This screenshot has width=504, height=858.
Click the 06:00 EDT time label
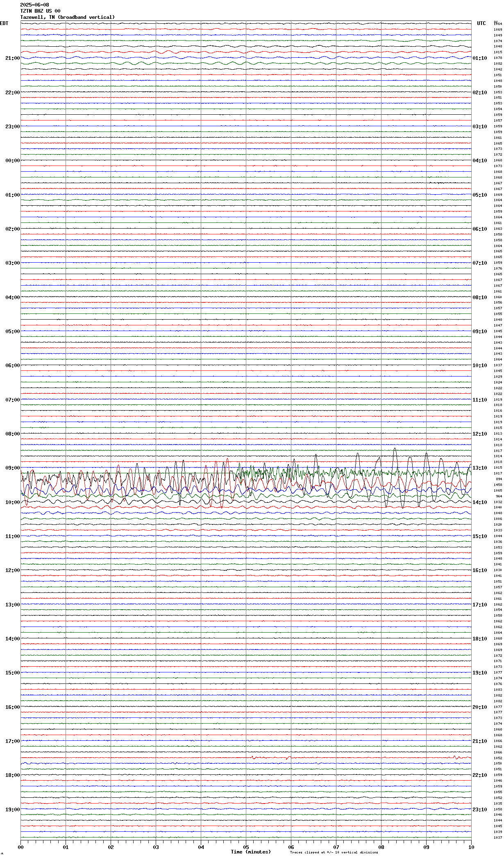pyautogui.click(x=13, y=365)
